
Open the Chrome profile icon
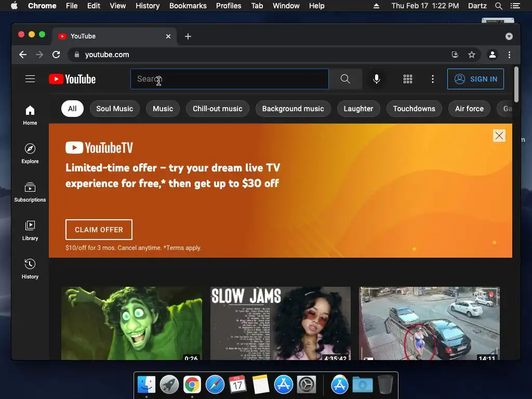(493, 55)
